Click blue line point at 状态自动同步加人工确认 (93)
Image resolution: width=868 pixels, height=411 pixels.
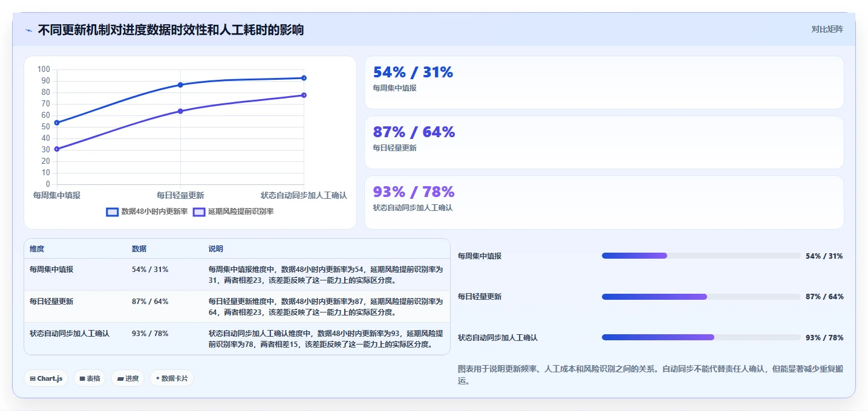(x=304, y=78)
